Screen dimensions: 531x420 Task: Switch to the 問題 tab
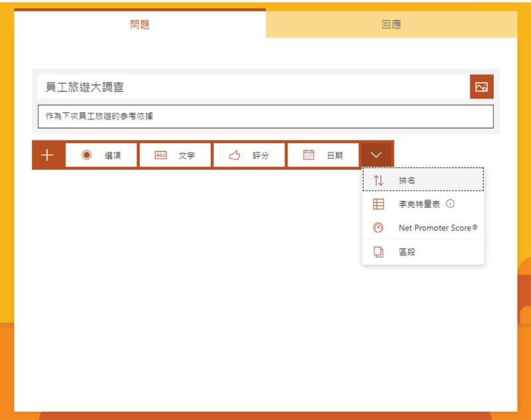click(x=140, y=25)
